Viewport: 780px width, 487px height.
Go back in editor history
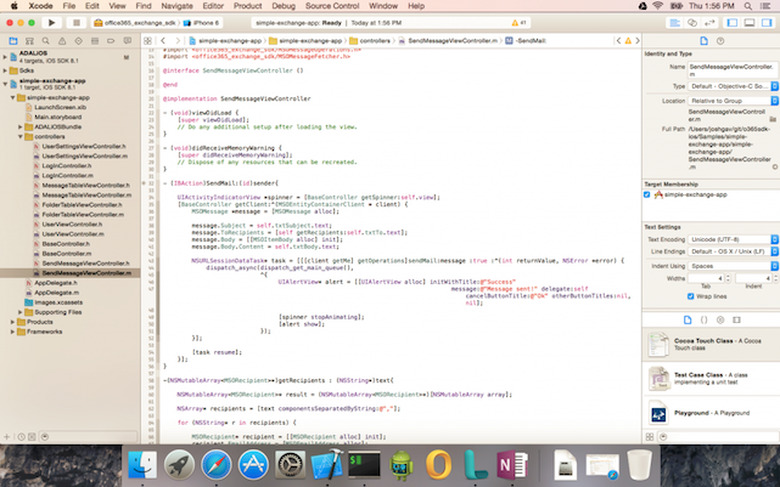(x=163, y=41)
